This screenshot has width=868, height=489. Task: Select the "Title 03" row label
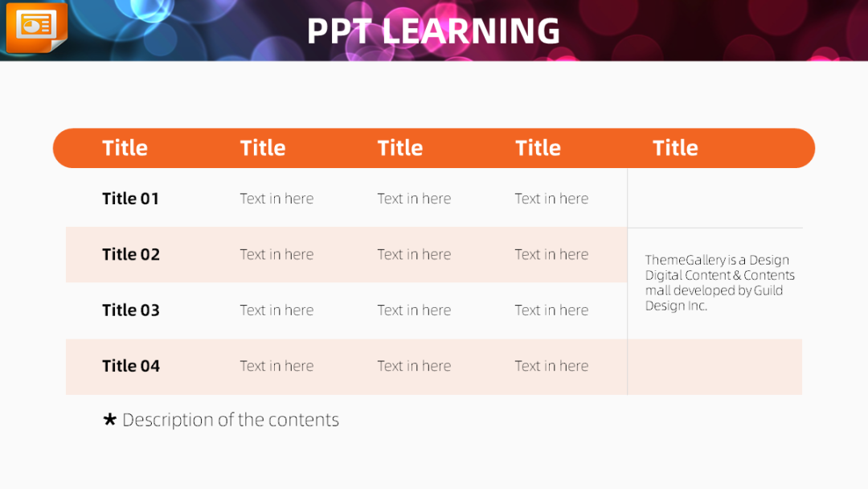(x=131, y=310)
